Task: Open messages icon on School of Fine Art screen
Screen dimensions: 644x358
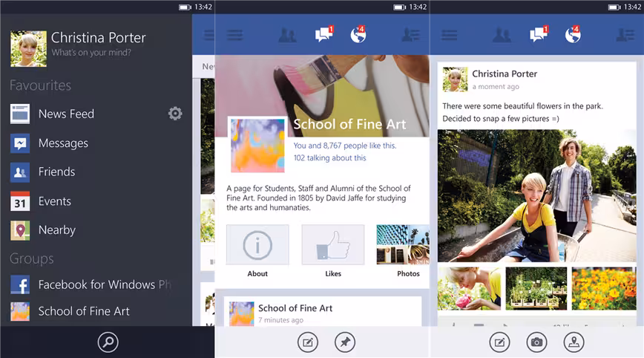Action: pyautogui.click(x=324, y=34)
